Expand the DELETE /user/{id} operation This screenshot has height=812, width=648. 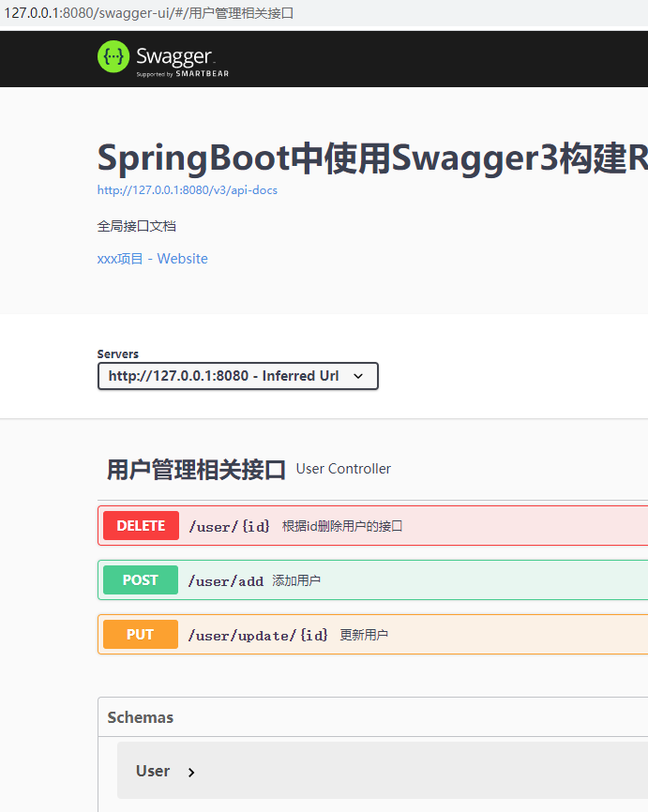point(373,526)
